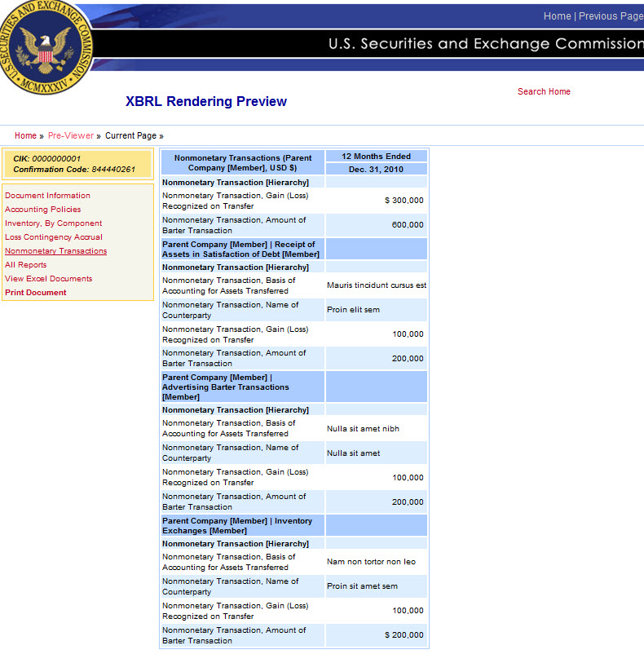
Task: Select Confirmation Code 844440261 text
Action: (x=74, y=170)
